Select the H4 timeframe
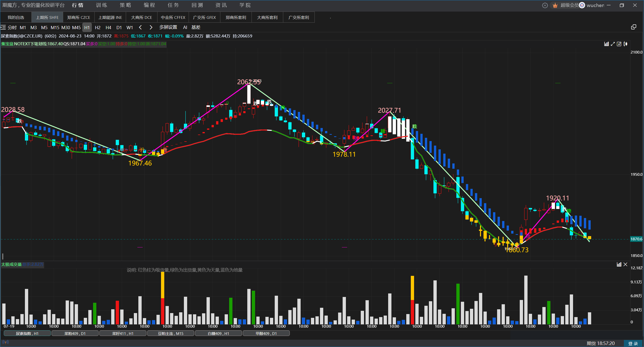644x347 pixels. coord(108,27)
